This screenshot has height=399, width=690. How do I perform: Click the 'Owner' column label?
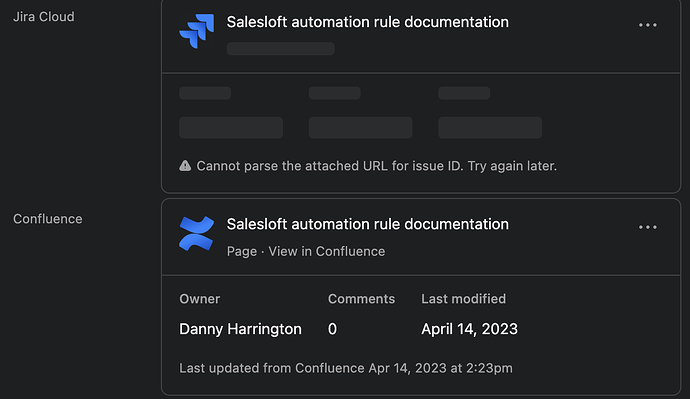199,299
